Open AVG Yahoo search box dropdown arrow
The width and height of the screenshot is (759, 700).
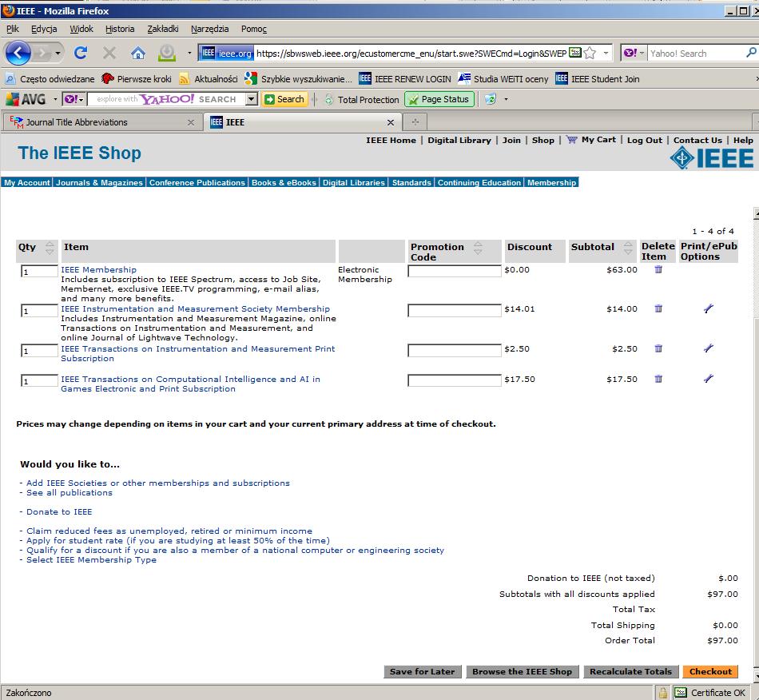point(251,99)
